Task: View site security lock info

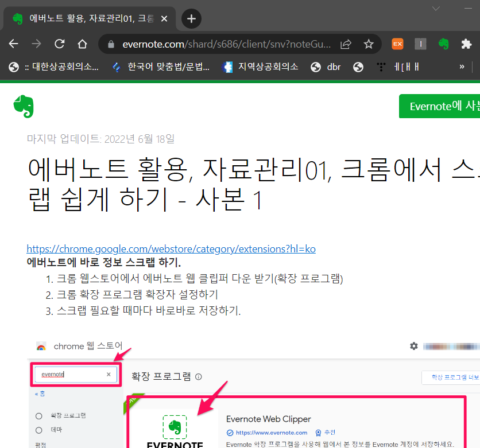Action: (111, 44)
